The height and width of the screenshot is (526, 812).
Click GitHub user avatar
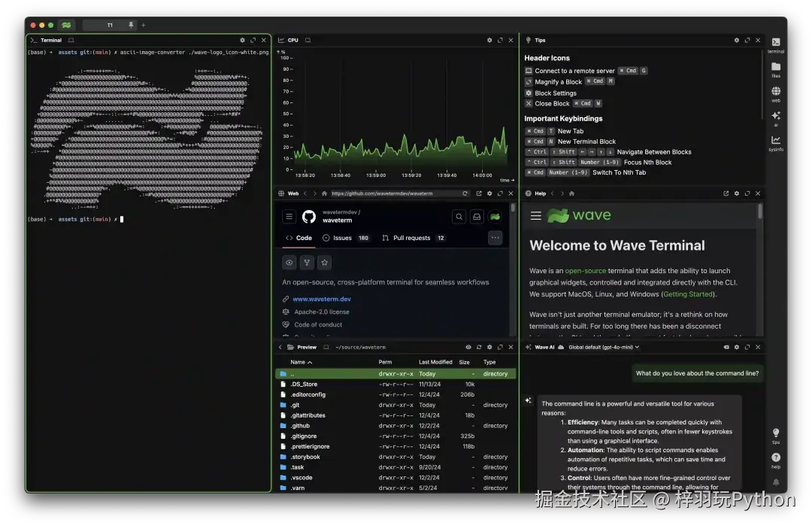(495, 217)
